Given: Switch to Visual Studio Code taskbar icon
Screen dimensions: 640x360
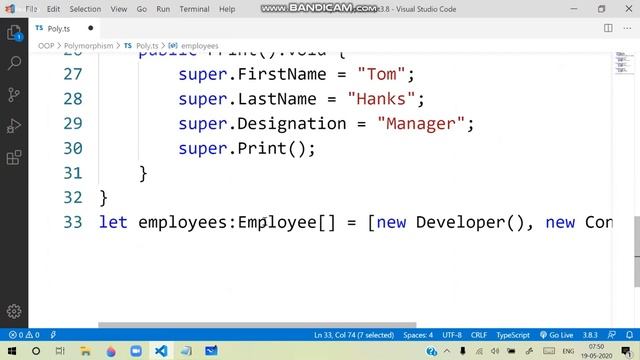Looking at the screenshot, I should 161,351.
